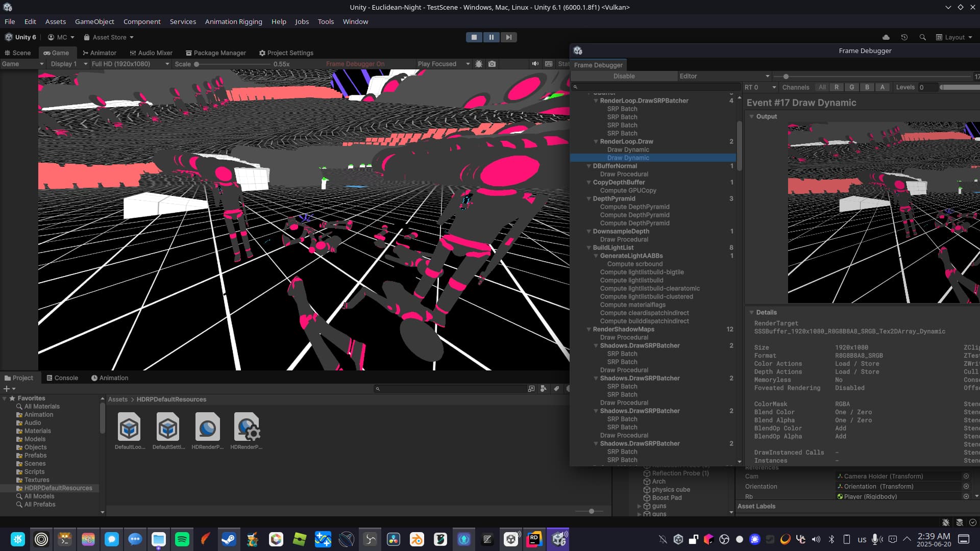Click the Disable button in Frame Debugger

pos(624,76)
